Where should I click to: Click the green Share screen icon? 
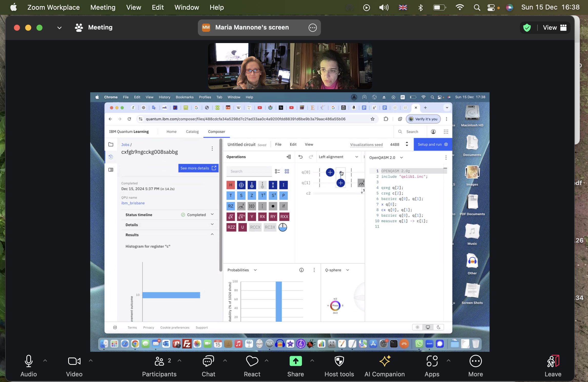(x=296, y=361)
